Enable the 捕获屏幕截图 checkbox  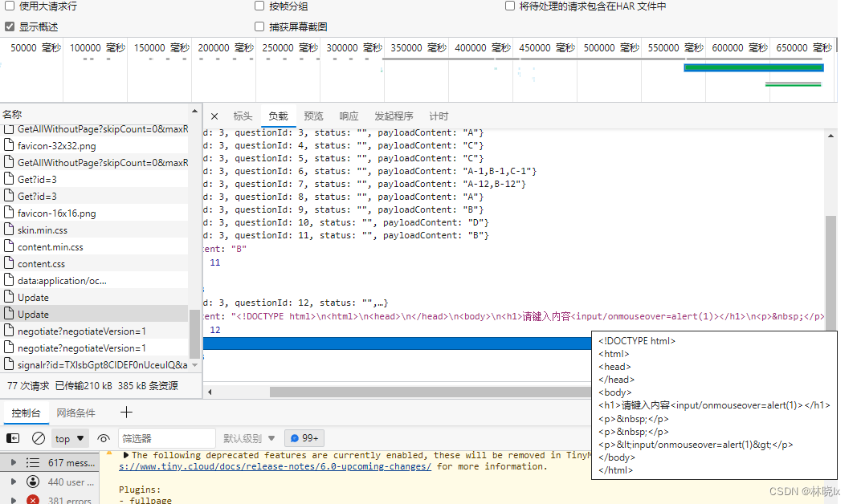tap(259, 26)
